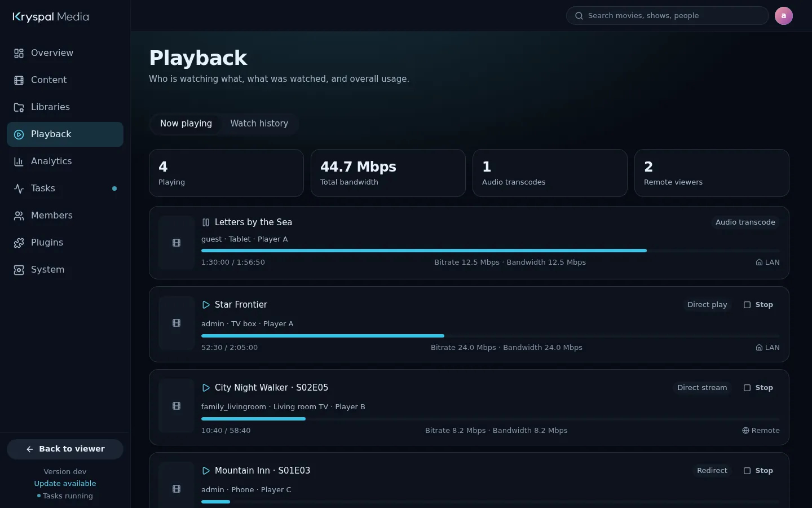
Task: Click the Direct stream badge
Action: 702,388
